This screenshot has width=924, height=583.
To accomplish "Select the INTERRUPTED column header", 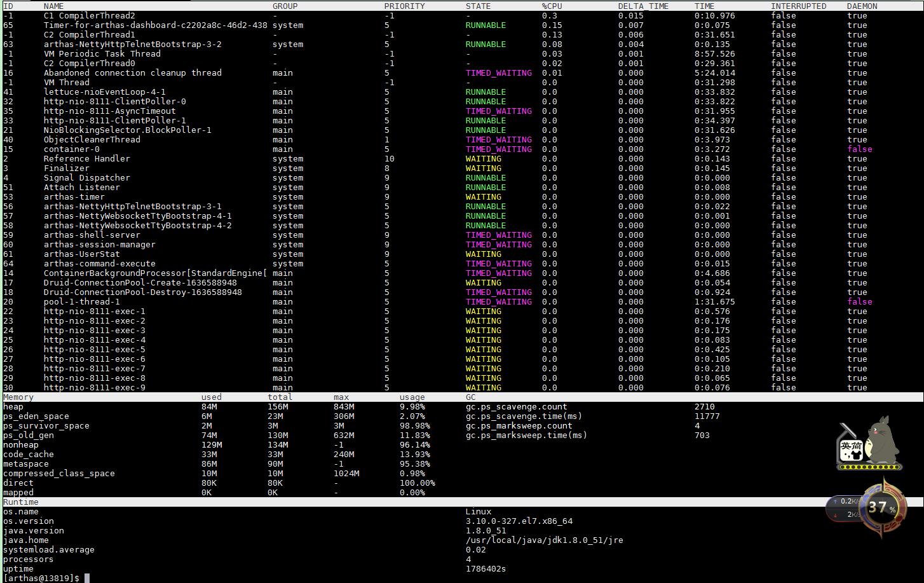I will (799, 6).
